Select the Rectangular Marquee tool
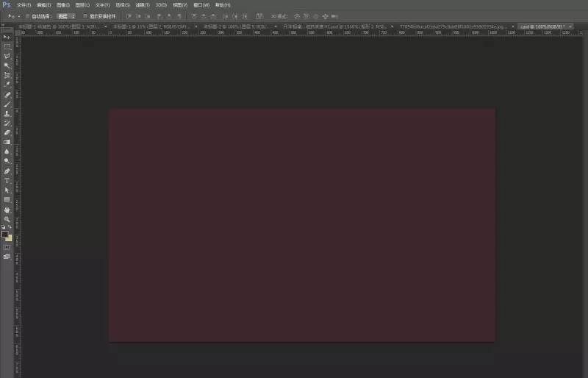 tap(7, 47)
